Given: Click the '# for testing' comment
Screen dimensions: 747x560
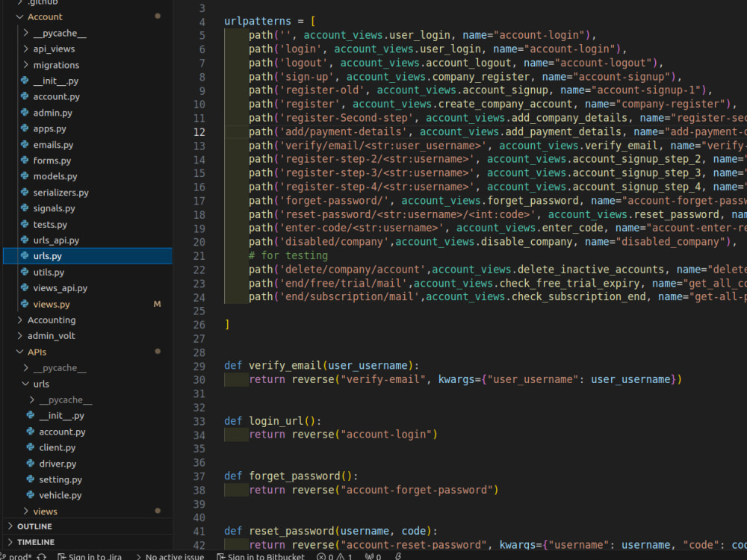Looking at the screenshot, I should coord(288,255).
